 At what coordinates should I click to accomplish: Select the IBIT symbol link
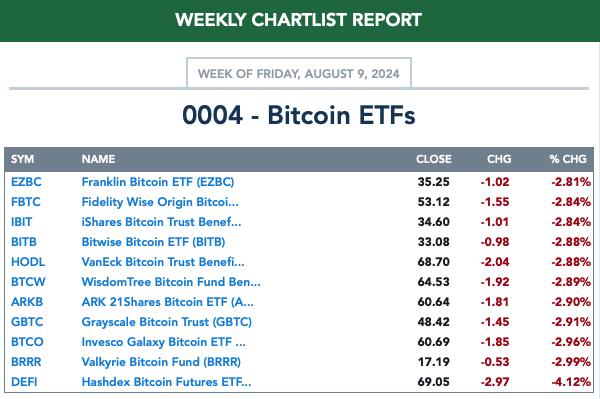(21, 222)
